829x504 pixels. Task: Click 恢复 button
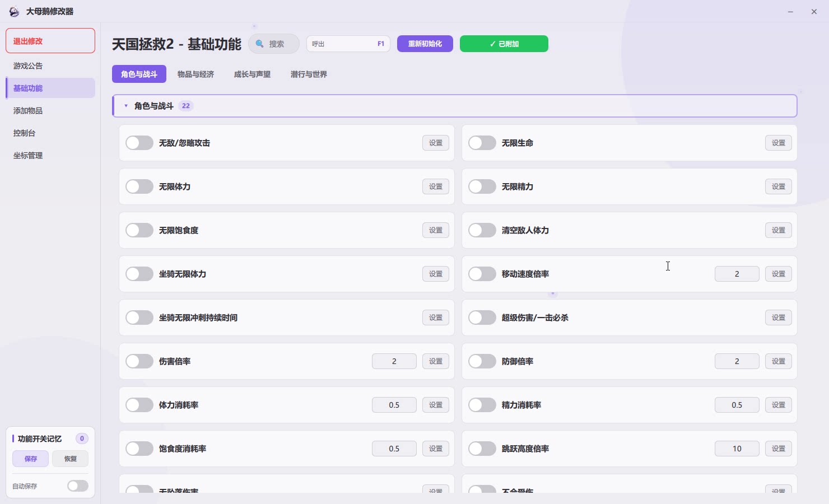(x=71, y=459)
